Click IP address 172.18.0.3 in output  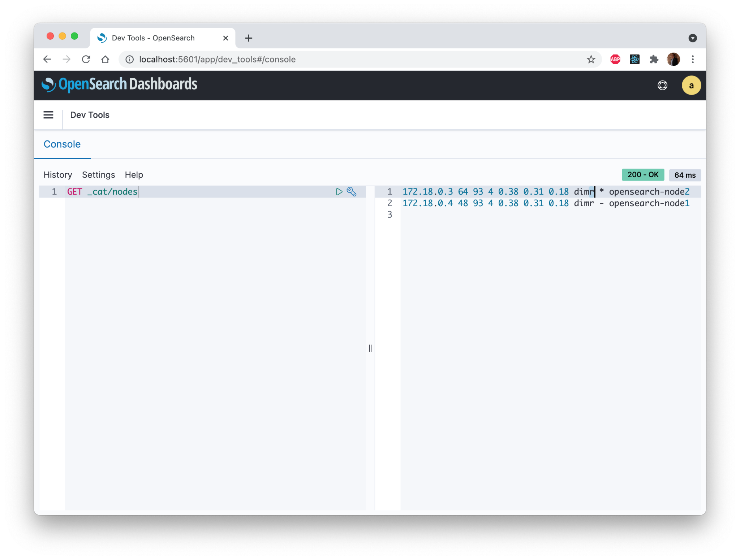(427, 192)
